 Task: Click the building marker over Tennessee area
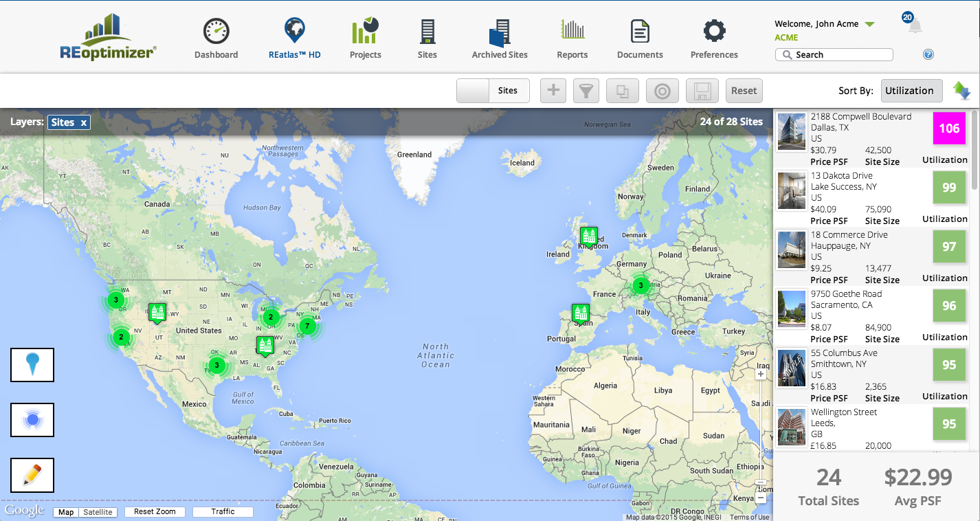click(265, 346)
